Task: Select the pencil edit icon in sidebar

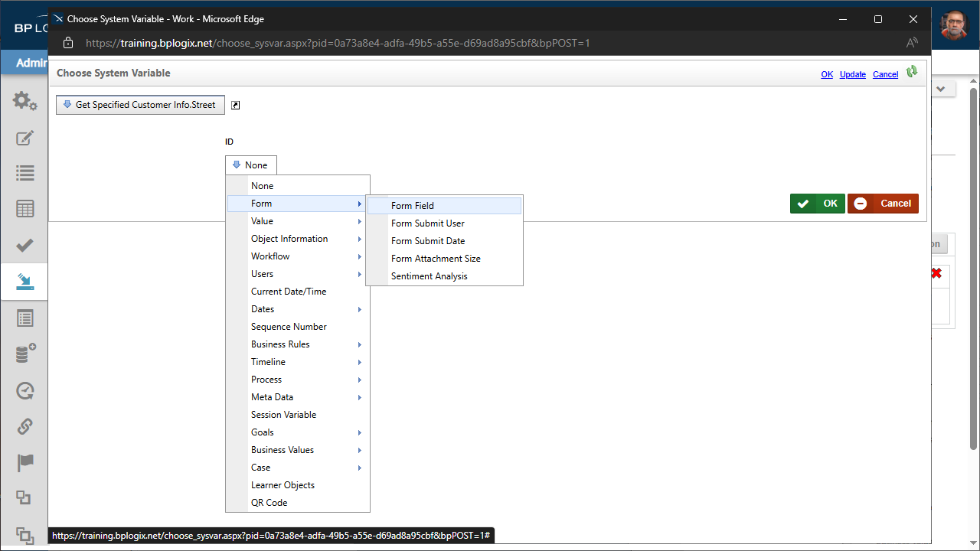Action: tap(24, 139)
